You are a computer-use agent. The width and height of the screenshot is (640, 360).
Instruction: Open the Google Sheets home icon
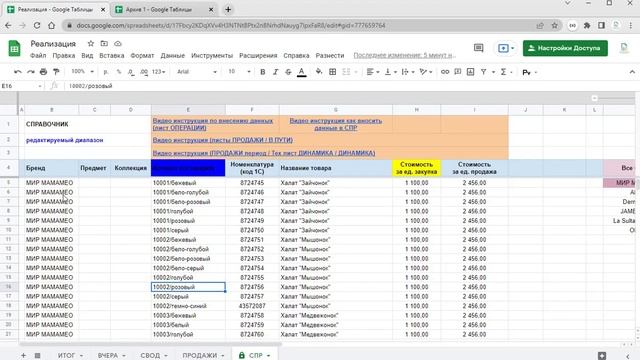[14, 48]
